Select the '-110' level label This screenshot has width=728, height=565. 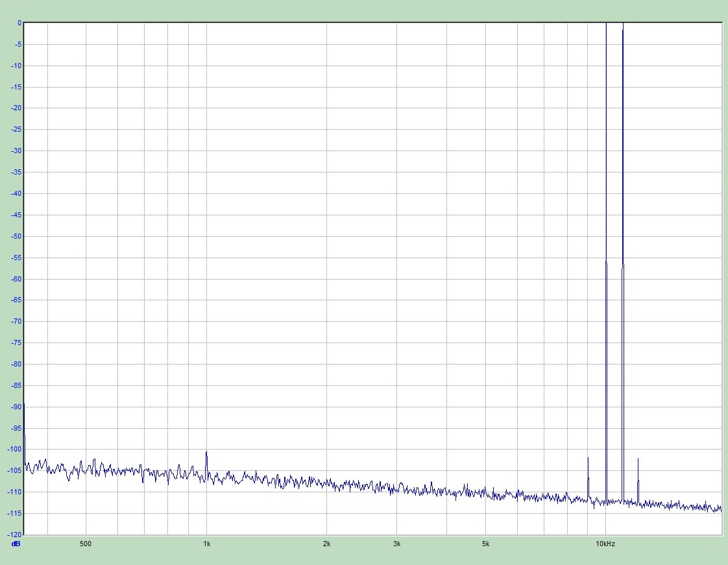[14, 492]
